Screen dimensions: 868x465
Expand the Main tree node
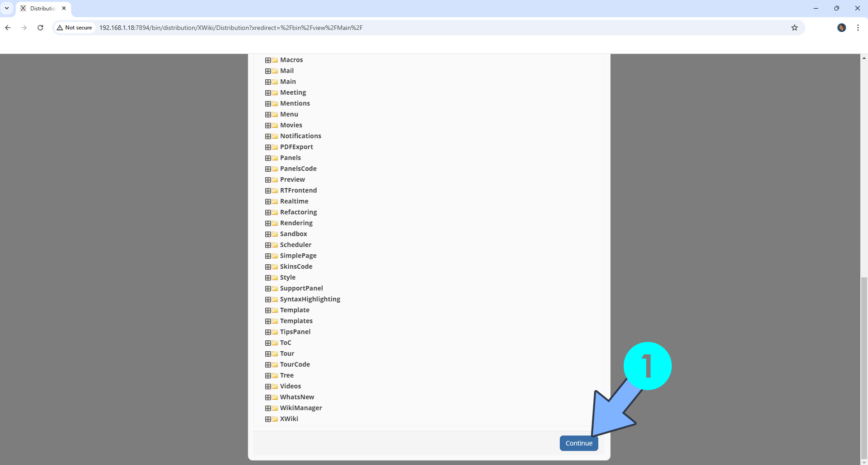pos(268,82)
